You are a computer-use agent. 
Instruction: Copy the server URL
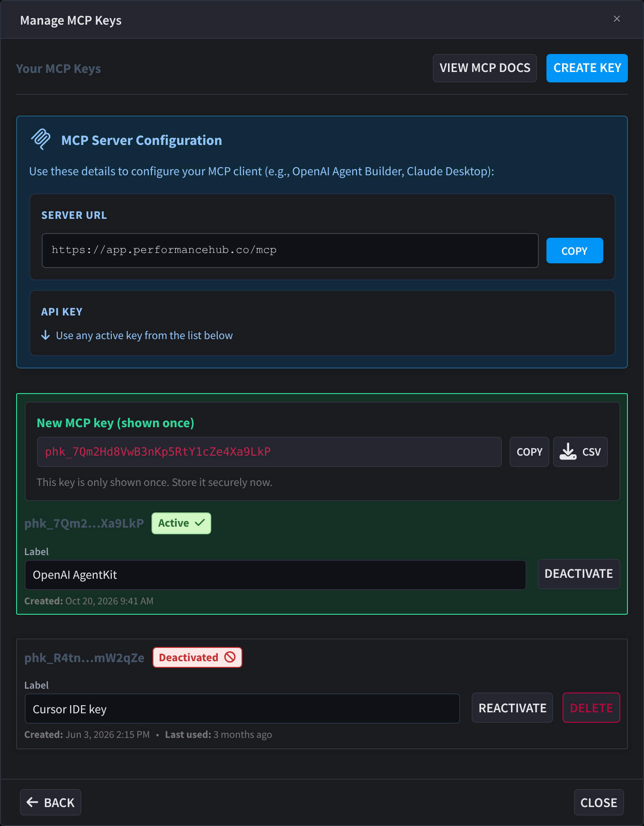pyautogui.click(x=575, y=251)
